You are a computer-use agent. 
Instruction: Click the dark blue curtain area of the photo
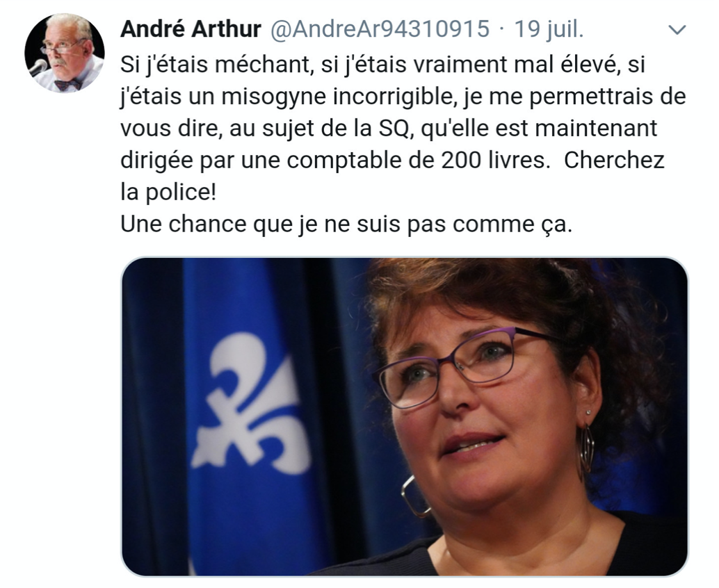coord(152,412)
